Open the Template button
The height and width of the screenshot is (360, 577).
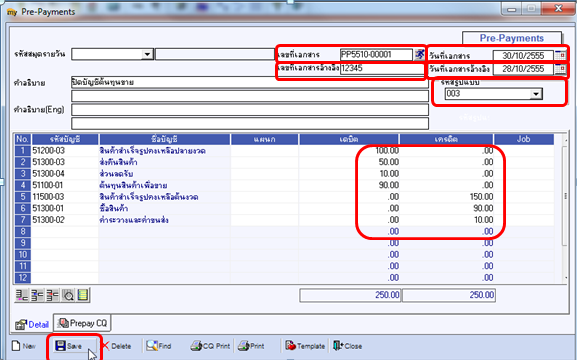pyautogui.click(x=305, y=346)
